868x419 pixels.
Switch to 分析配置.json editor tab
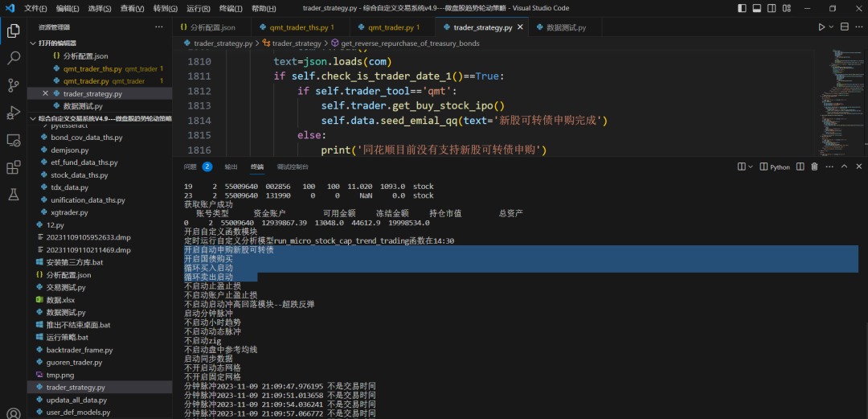pyautogui.click(x=212, y=27)
